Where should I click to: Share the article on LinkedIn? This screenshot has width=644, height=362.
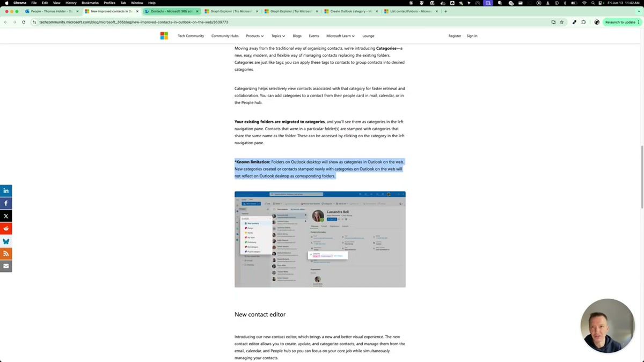(x=6, y=190)
